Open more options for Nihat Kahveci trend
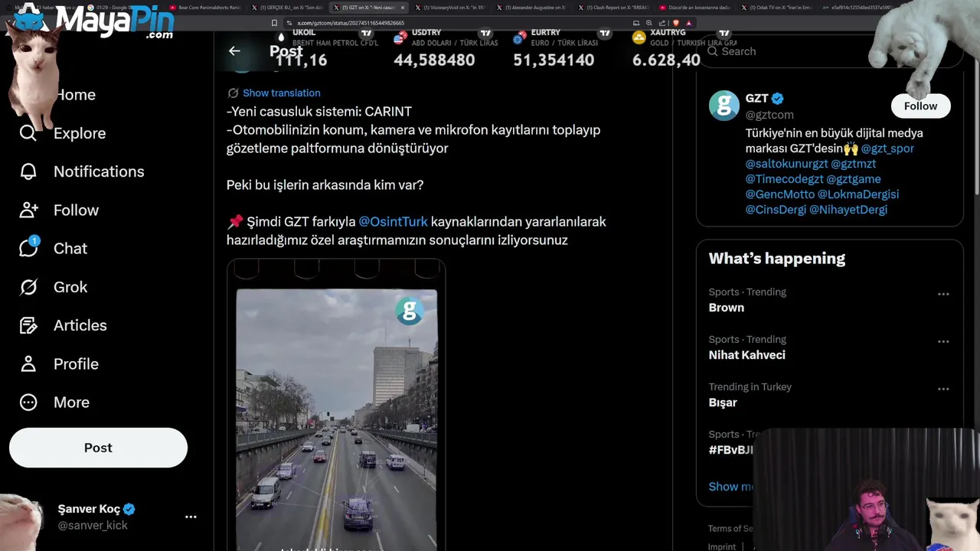 [x=943, y=341]
